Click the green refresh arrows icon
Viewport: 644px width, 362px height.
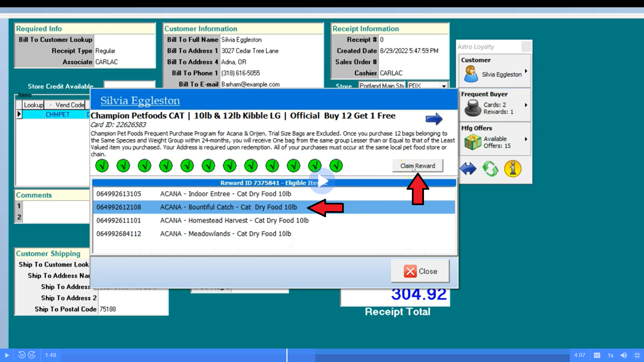[490, 168]
